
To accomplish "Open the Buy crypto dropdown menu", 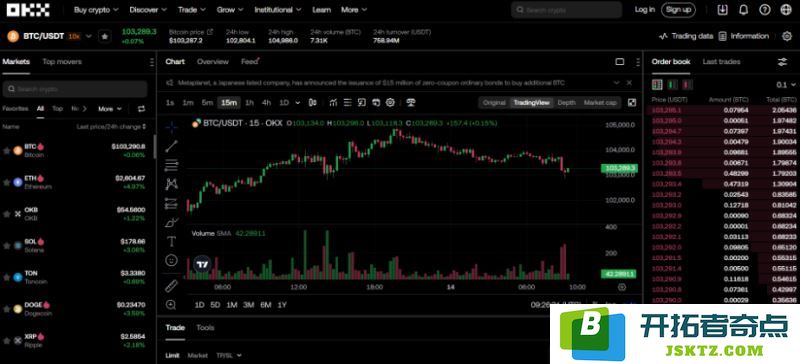I will pyautogui.click(x=96, y=10).
